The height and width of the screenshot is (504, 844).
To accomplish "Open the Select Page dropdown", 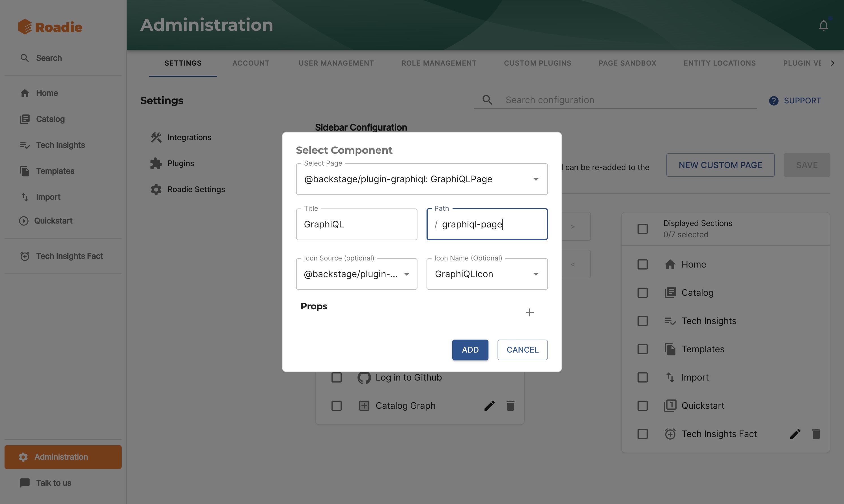I will pyautogui.click(x=535, y=179).
